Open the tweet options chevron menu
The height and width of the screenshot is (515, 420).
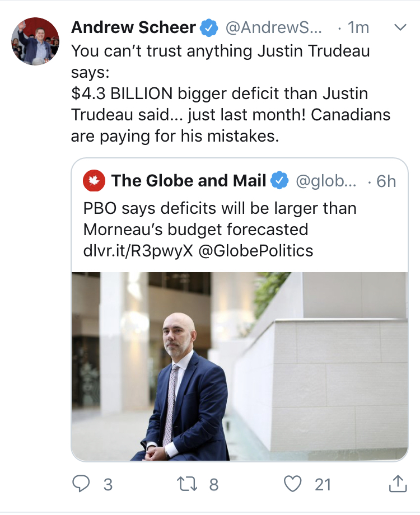(400, 27)
